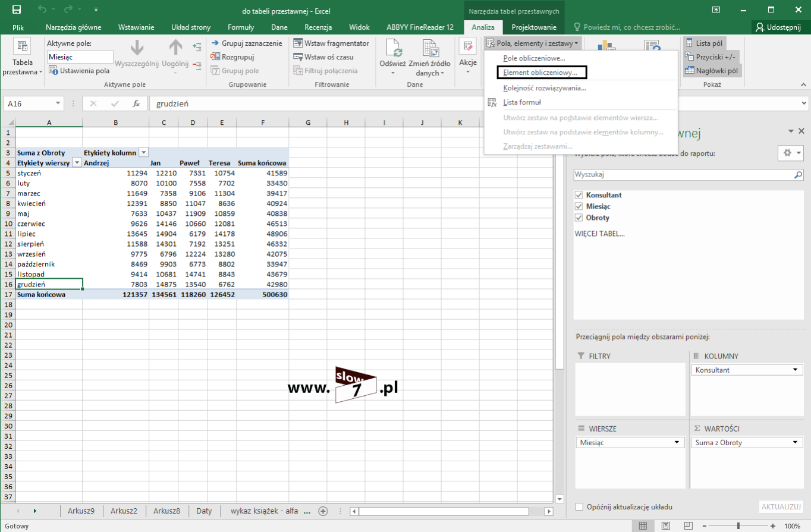
Task: Choose Kolejność rozwiązywania menu item
Action: coord(545,88)
